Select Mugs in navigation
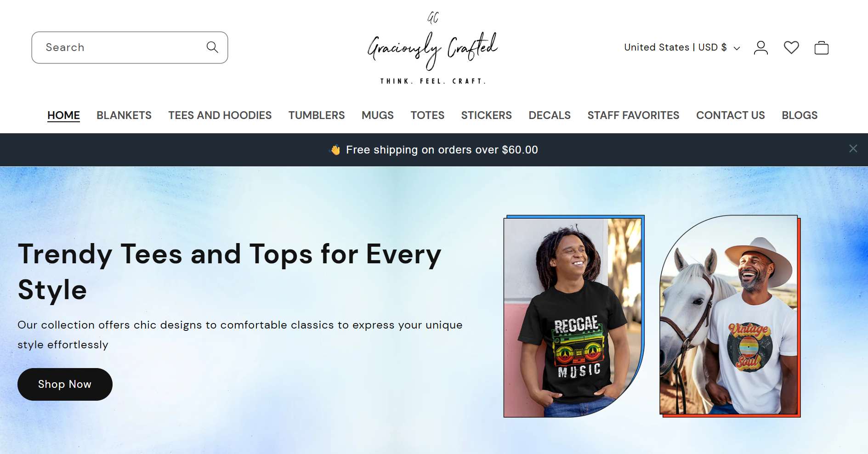Image resolution: width=868 pixels, height=454 pixels. point(378,115)
